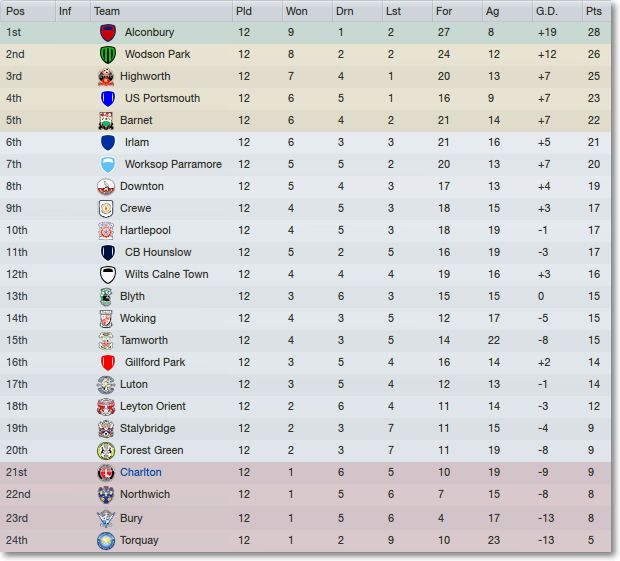Click the Alconbury club badge icon

pyautogui.click(x=108, y=33)
